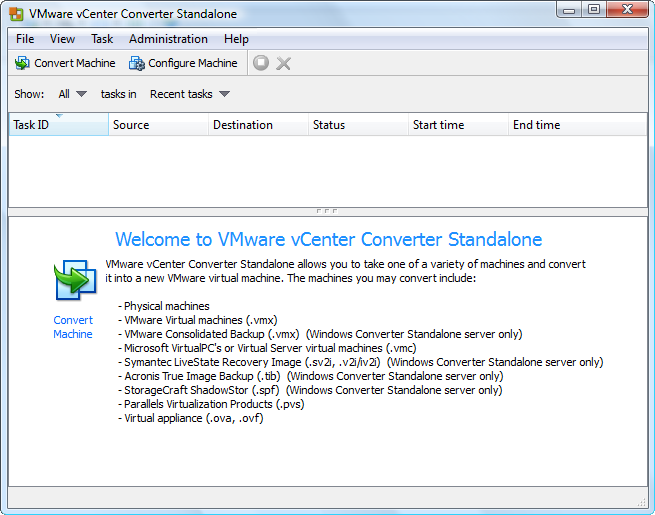Click the resize grip at window corner

pyautogui.click(x=642, y=502)
